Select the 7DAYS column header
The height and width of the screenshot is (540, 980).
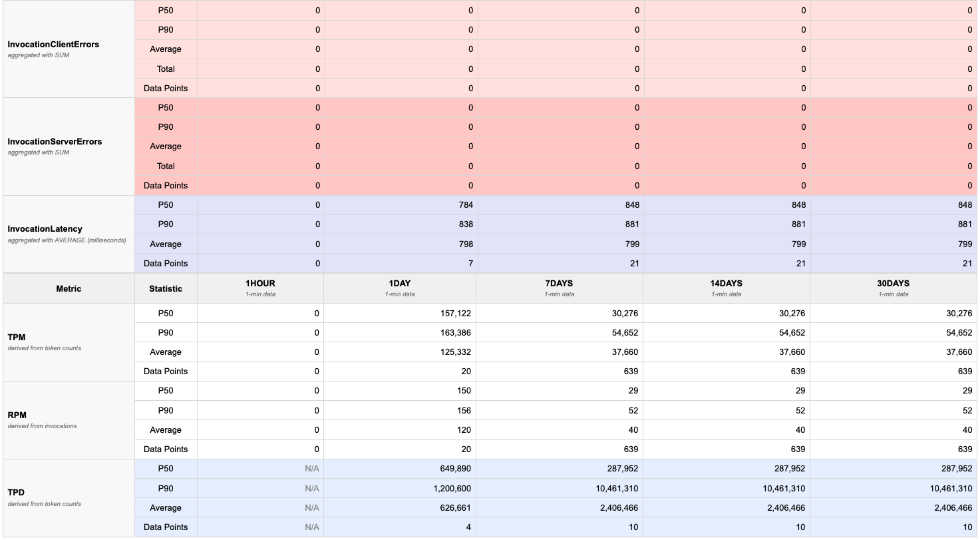(x=560, y=288)
